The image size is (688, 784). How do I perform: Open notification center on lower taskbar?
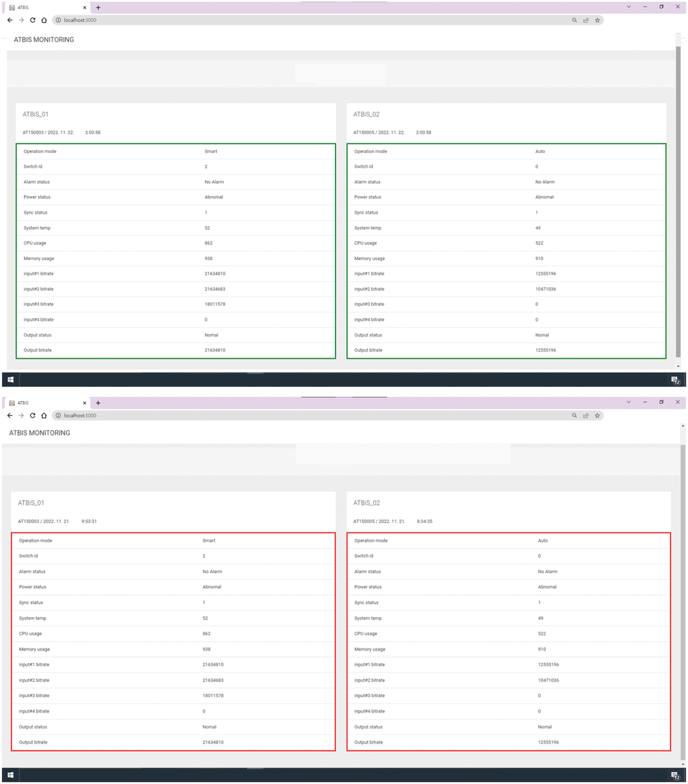coord(675,776)
